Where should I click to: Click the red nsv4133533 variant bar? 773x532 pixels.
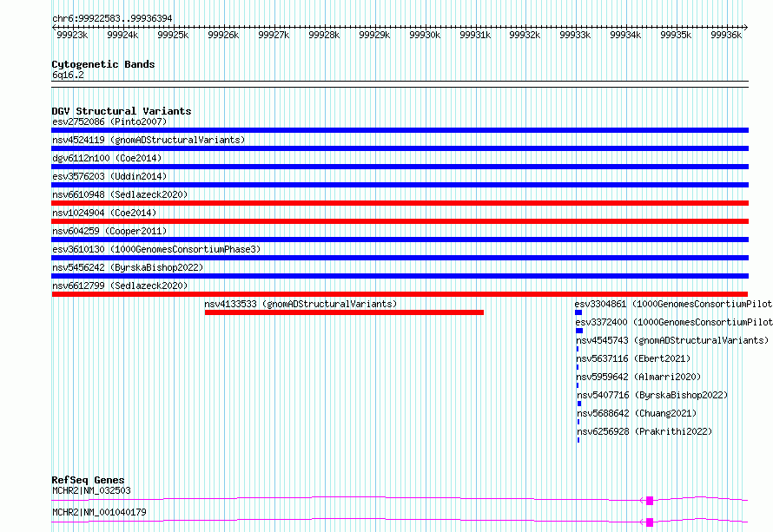344,312
